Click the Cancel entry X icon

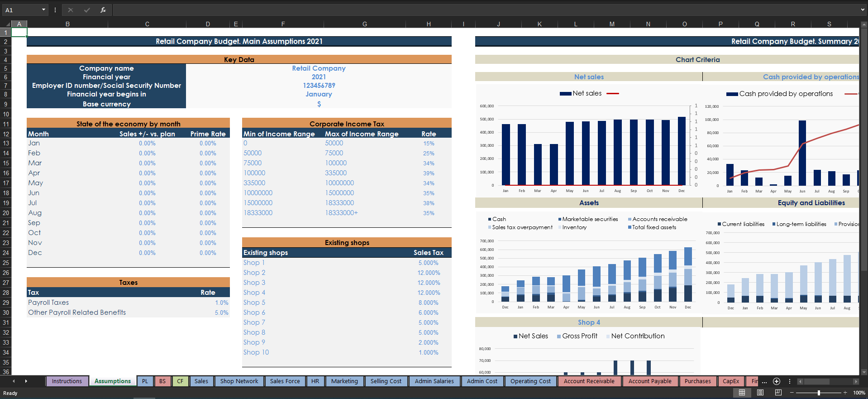[71, 10]
